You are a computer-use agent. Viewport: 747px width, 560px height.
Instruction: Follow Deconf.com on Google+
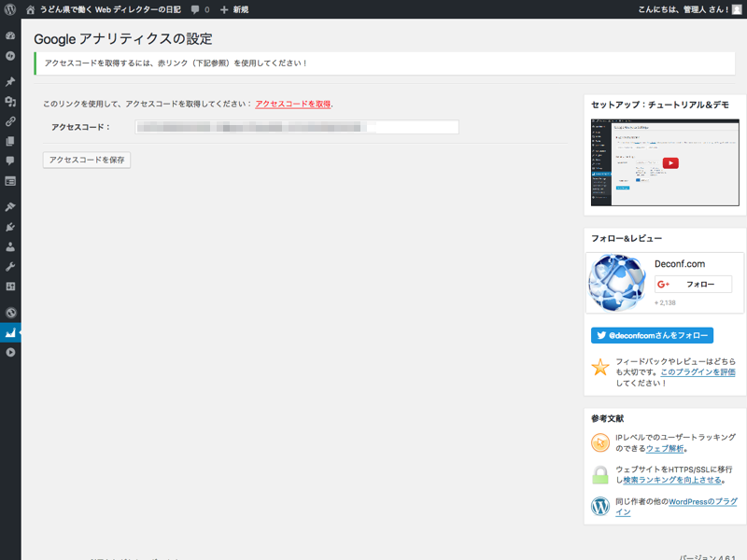point(693,285)
